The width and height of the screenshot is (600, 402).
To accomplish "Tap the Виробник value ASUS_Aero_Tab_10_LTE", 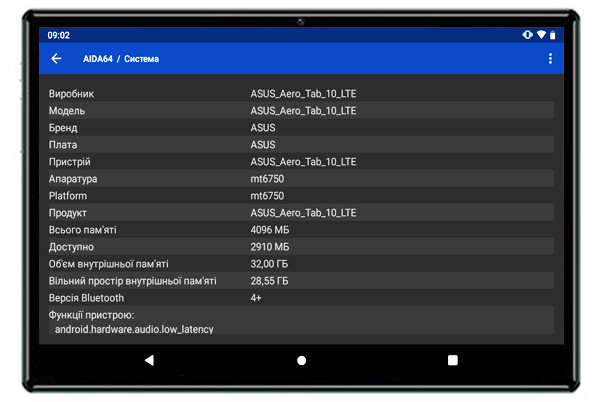I will (303, 94).
